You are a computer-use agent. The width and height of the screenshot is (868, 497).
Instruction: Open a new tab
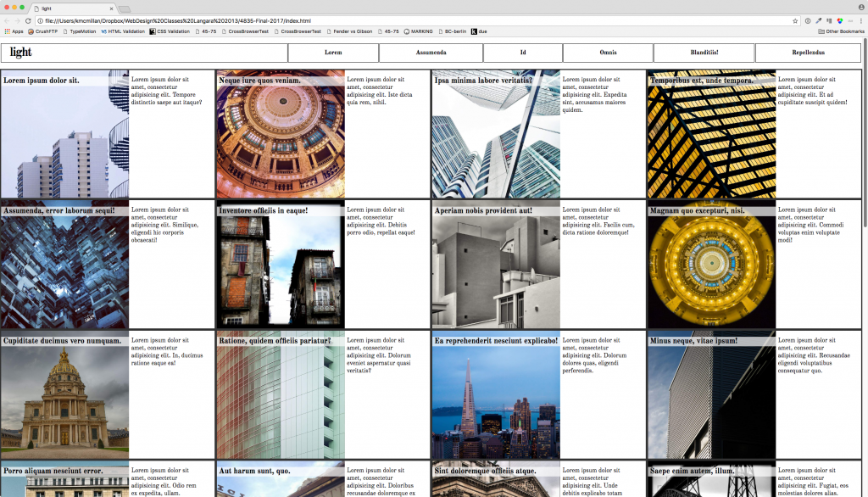pyautogui.click(x=125, y=9)
